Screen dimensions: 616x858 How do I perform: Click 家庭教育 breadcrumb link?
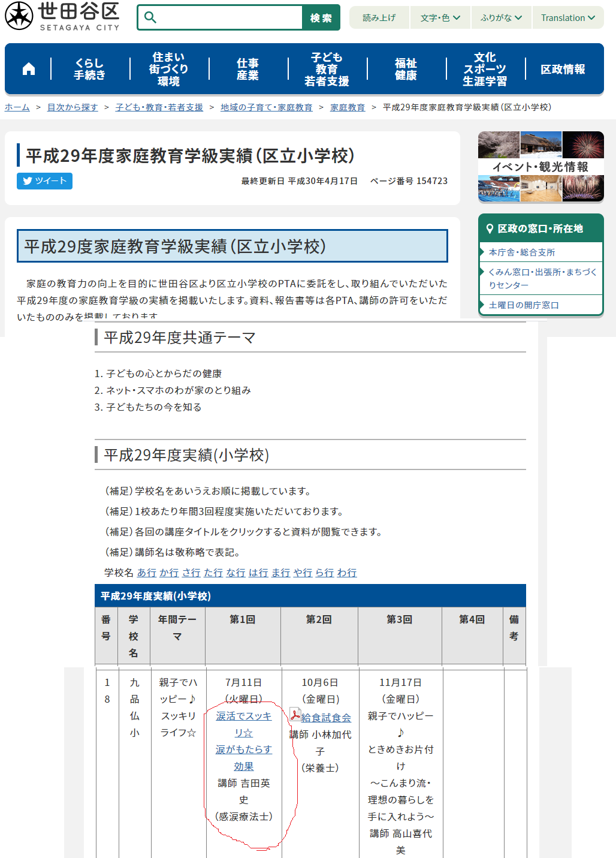348,107
